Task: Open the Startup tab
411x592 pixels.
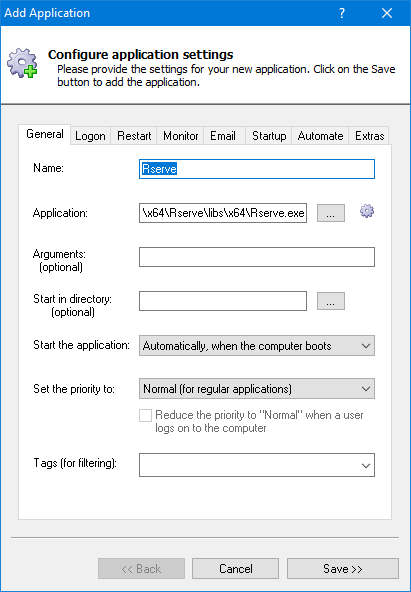Action: [269, 136]
